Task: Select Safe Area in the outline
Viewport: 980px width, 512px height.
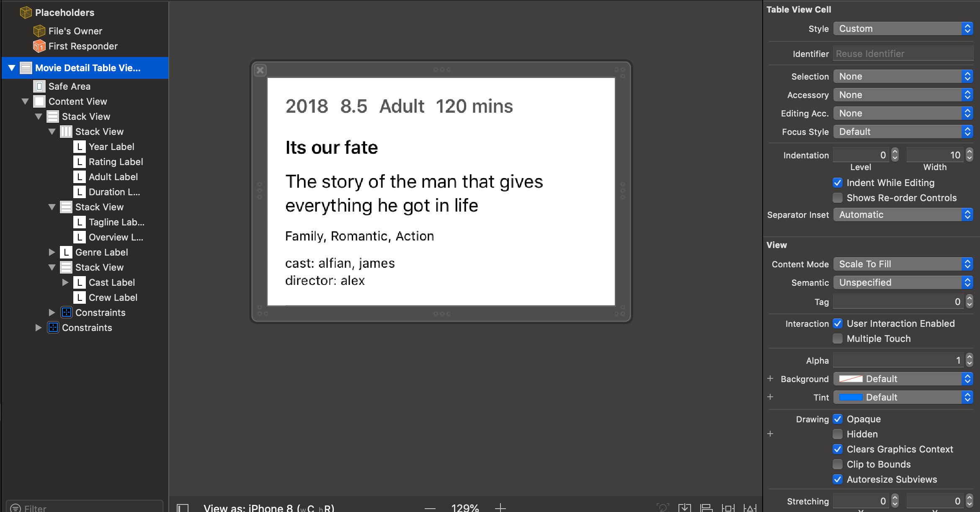Action: (69, 86)
